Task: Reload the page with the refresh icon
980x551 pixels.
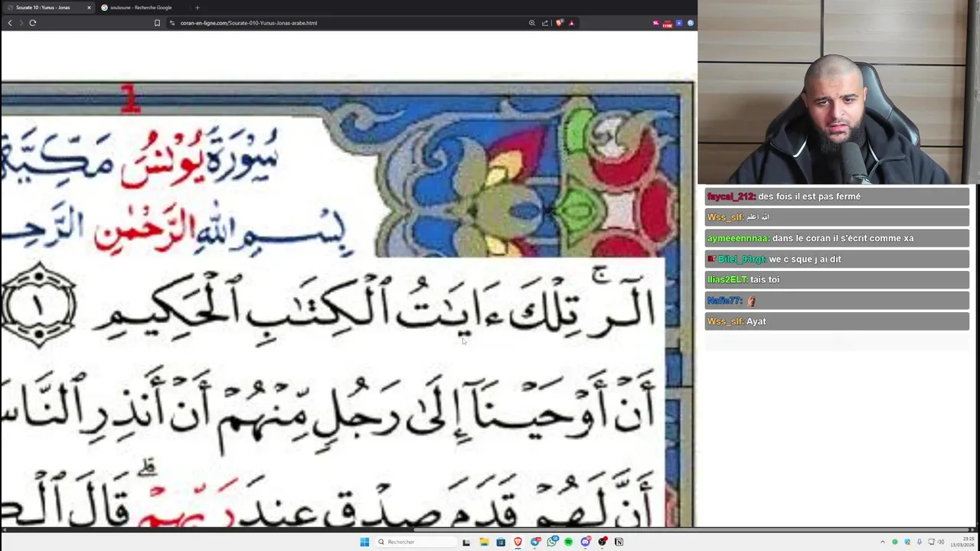Action: (33, 23)
